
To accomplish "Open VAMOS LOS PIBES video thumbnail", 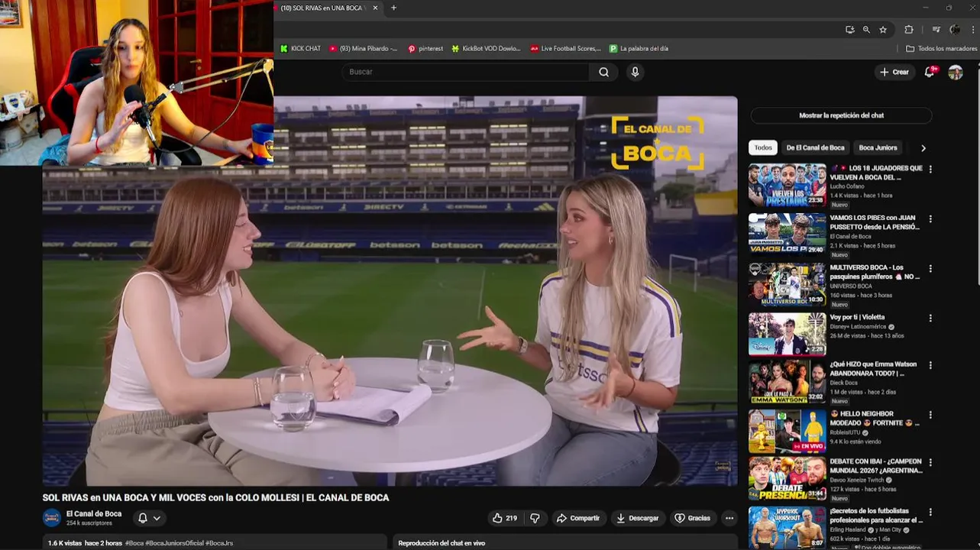I will pos(787,235).
